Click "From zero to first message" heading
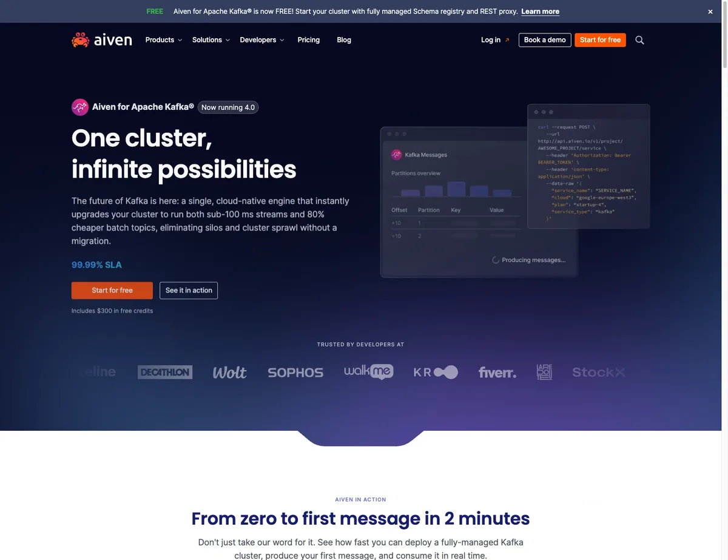The height and width of the screenshot is (560, 728). coord(360,519)
